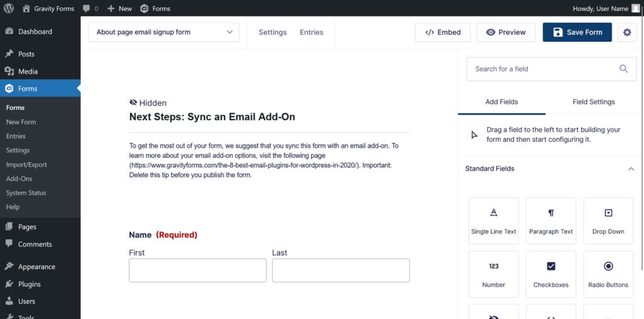Click the search magnifier icon

click(x=623, y=69)
